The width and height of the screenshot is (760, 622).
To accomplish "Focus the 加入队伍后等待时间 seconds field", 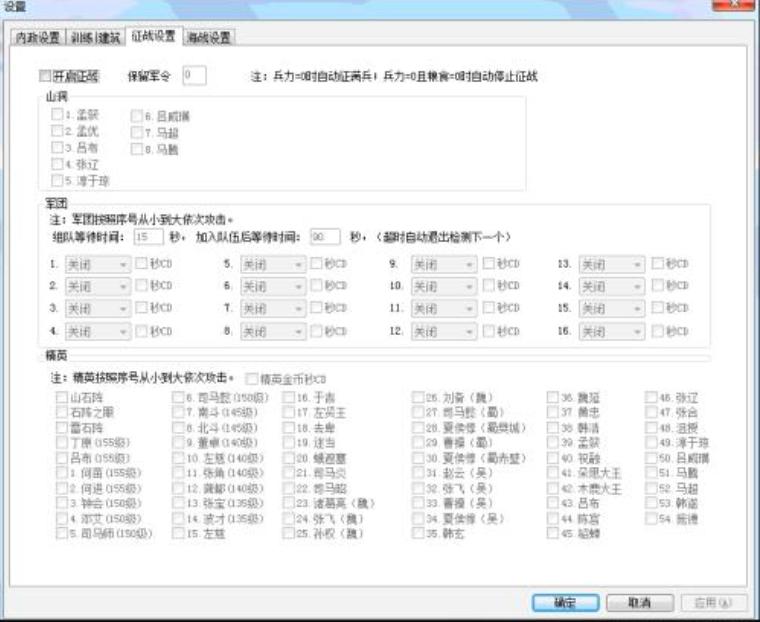I will 325,237.
